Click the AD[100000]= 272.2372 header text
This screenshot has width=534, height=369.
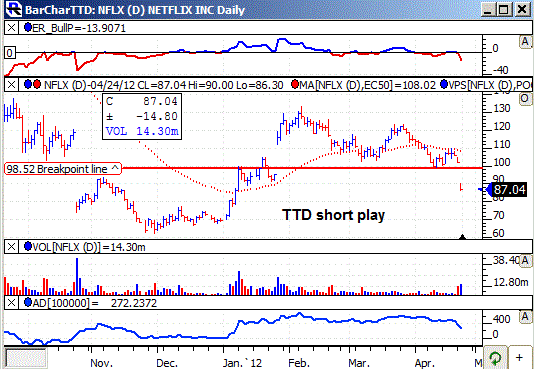(95, 303)
